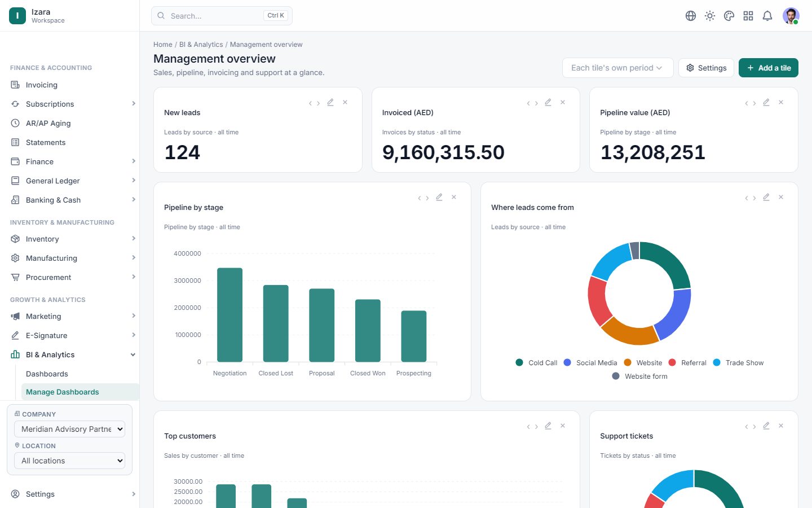Viewport: 812px width, 508px height.
Task: Remove the Pipeline value (AED) tile
Action: click(781, 102)
